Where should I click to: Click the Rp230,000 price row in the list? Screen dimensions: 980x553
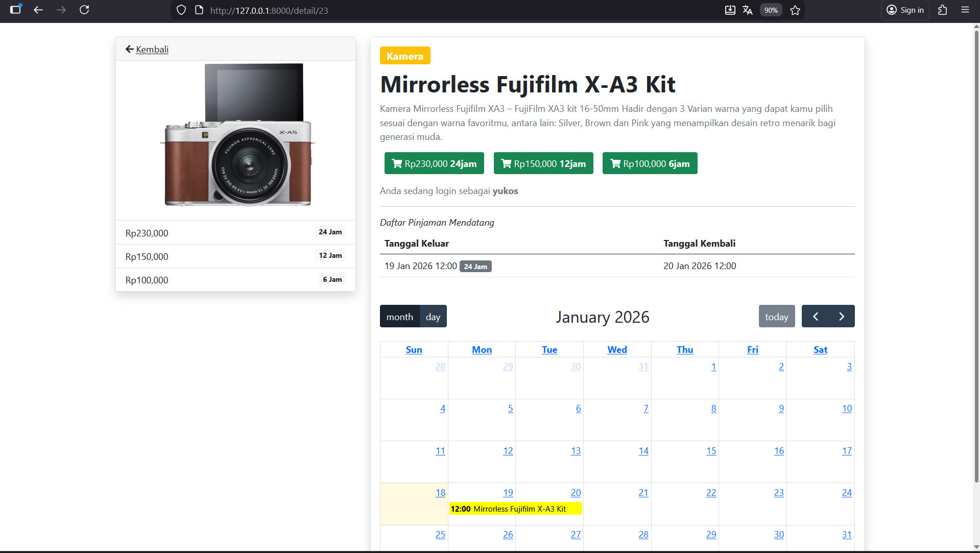pos(235,233)
